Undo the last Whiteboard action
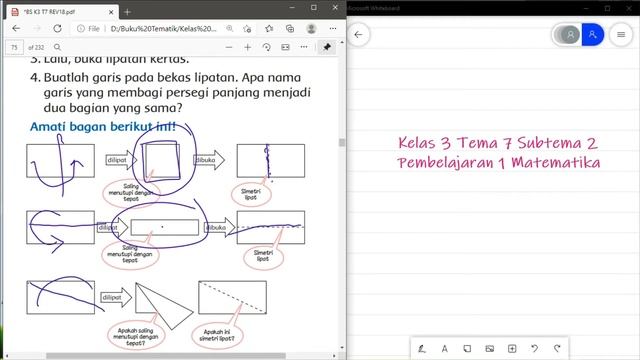 click(x=534, y=349)
